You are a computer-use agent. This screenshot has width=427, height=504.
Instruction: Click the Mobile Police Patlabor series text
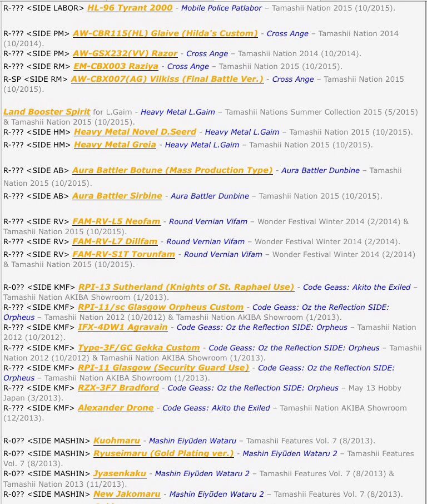pos(221,8)
